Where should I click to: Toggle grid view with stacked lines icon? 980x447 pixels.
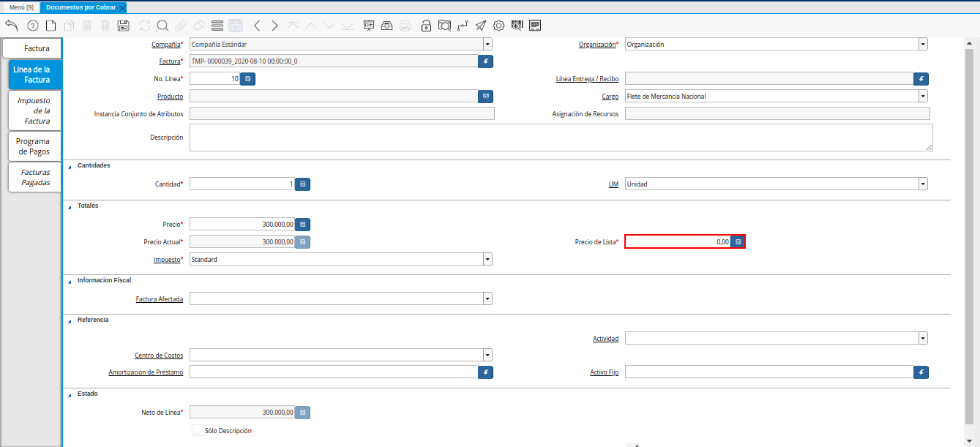(x=217, y=26)
